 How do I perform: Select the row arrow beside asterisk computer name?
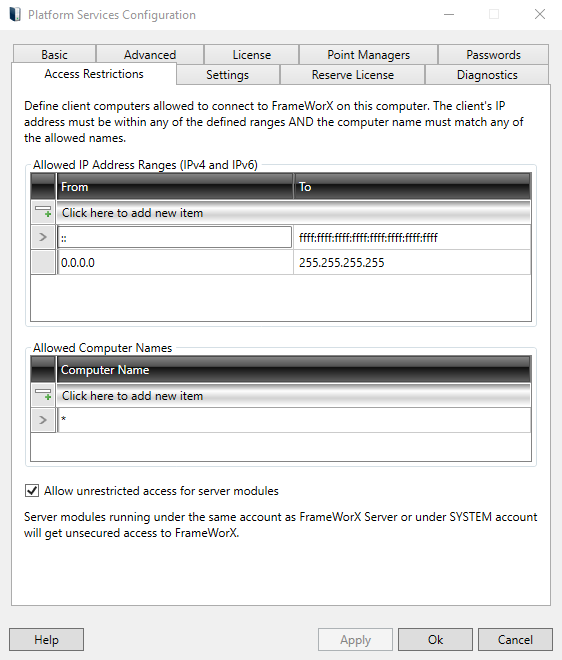pos(43,420)
